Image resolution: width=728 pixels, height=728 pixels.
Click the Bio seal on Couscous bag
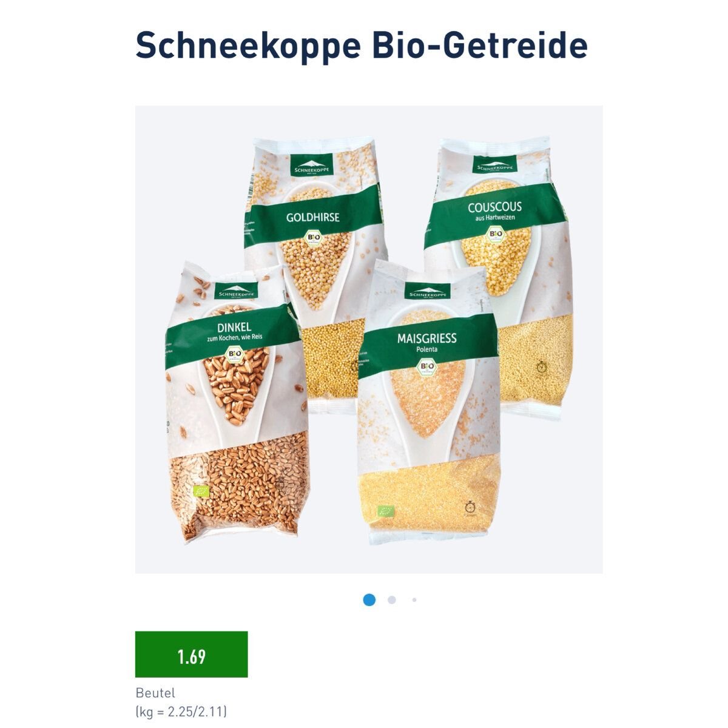(x=496, y=234)
